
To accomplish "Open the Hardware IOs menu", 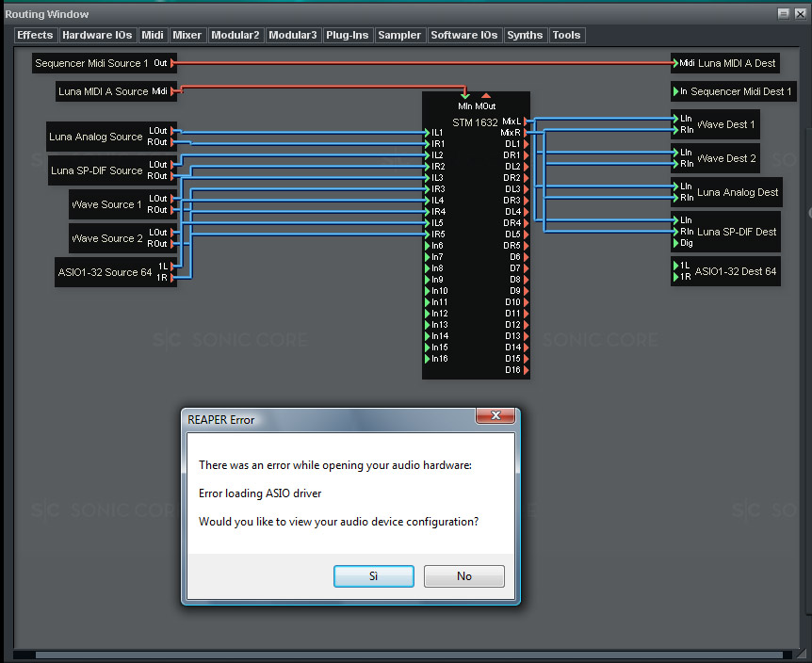I will point(97,35).
